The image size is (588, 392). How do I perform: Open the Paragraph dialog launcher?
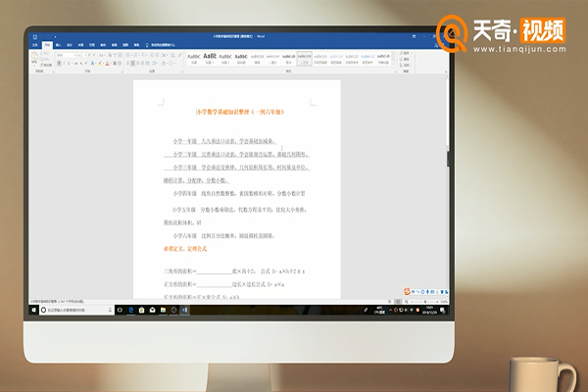click(182, 72)
